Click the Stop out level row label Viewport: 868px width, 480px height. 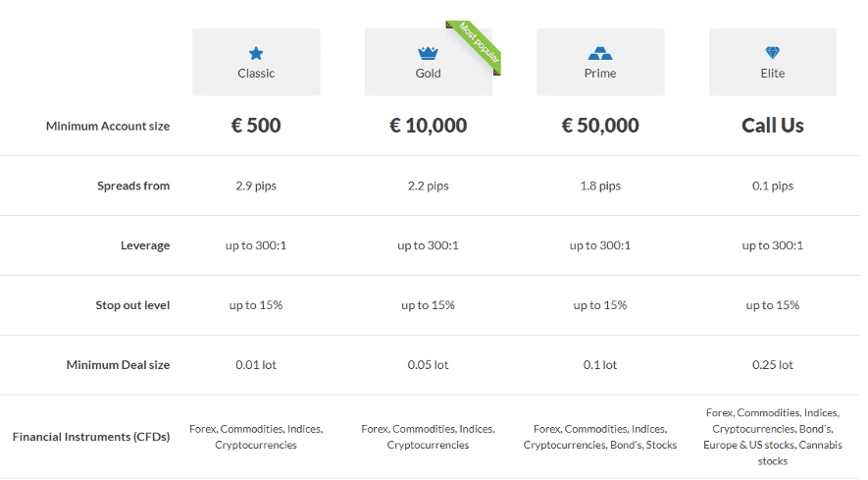[132, 305]
